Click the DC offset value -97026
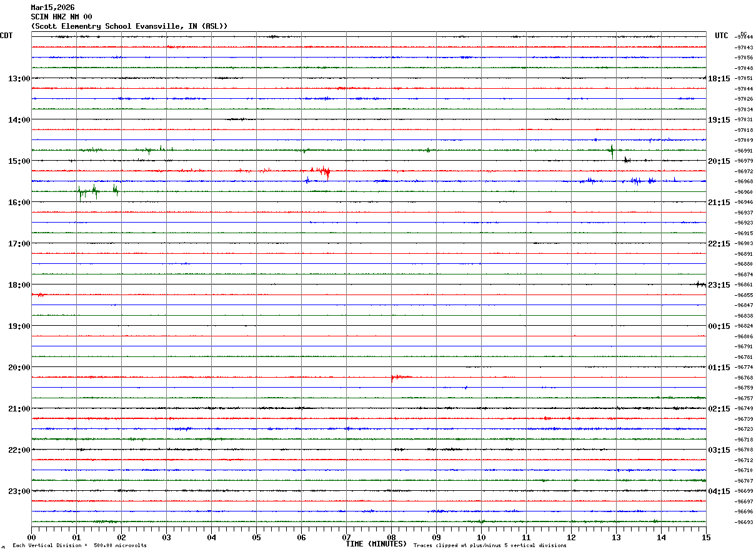This screenshot has width=756, height=554. 744,99
